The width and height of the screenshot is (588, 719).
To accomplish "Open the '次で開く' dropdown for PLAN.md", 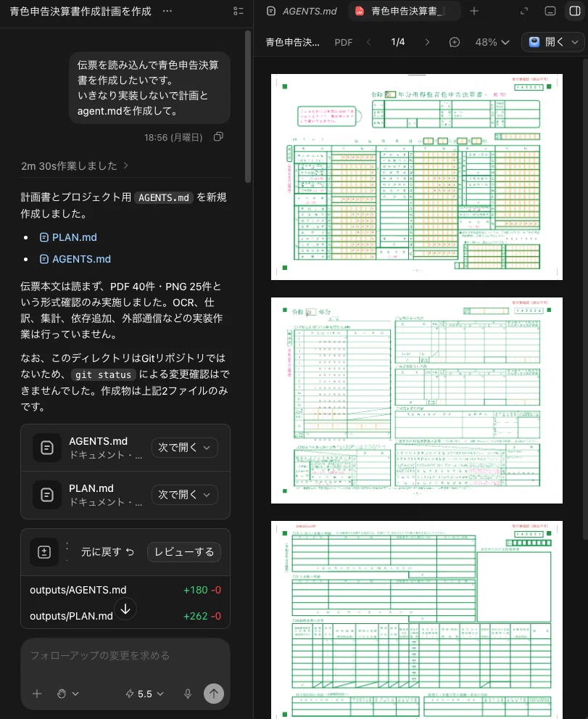I will tap(184, 495).
